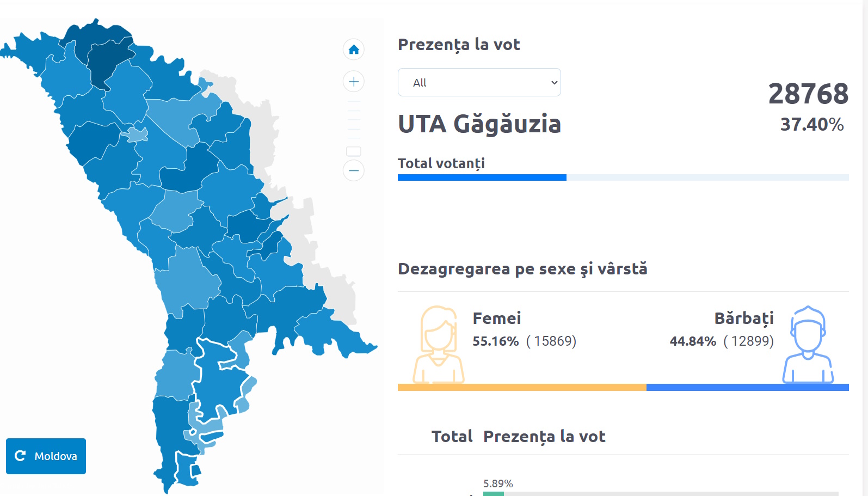Click the 'Total votanți' blue progress bar
This screenshot has height=496, width=868.
(482, 177)
